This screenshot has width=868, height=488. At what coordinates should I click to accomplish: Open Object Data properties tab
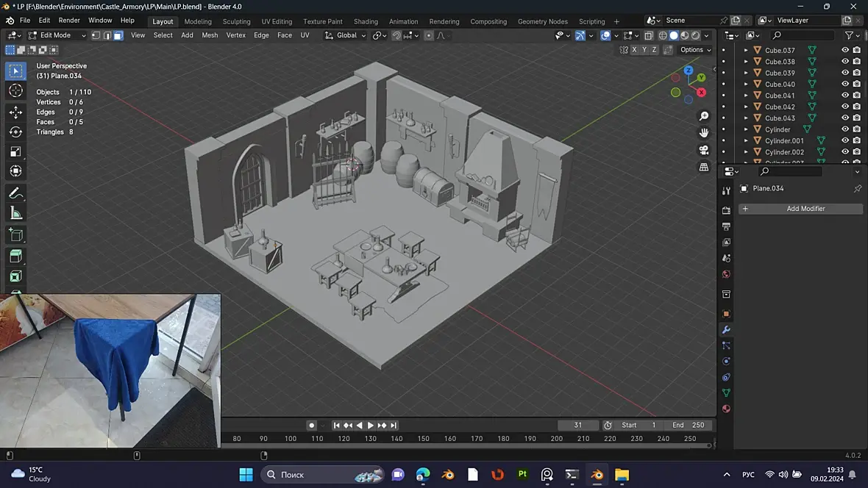[x=726, y=393]
